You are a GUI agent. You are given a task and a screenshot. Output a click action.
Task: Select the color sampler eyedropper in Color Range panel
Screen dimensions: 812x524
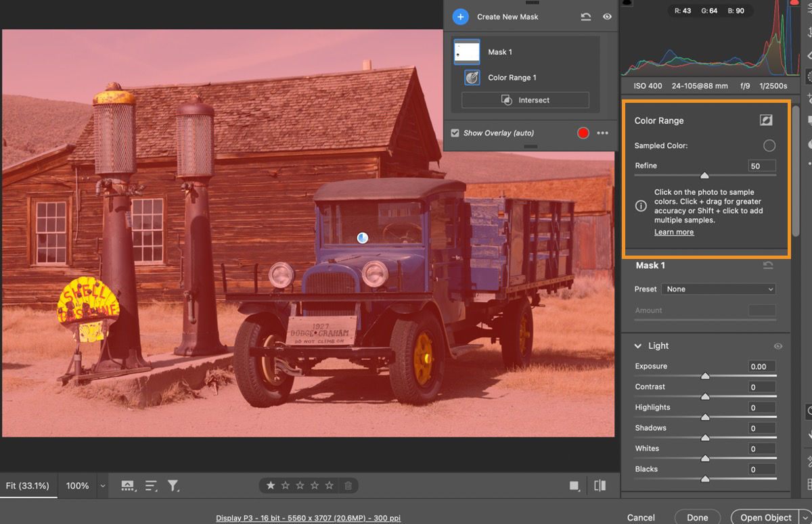click(x=767, y=120)
